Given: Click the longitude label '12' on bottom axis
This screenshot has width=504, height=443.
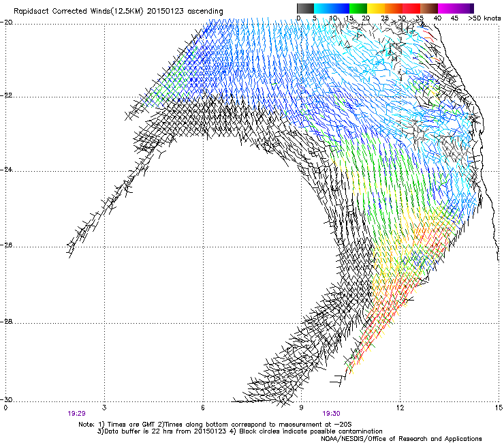Looking at the screenshot, I should click(400, 408).
